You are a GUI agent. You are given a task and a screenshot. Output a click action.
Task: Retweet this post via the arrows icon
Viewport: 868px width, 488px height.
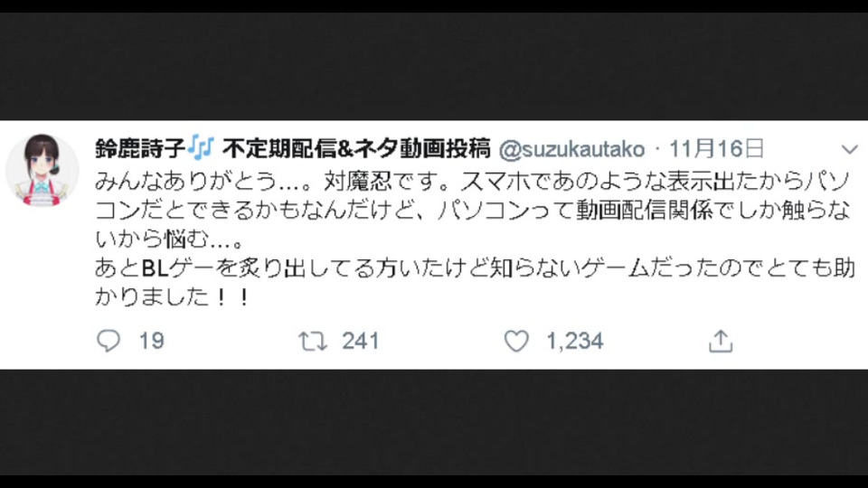(x=313, y=341)
